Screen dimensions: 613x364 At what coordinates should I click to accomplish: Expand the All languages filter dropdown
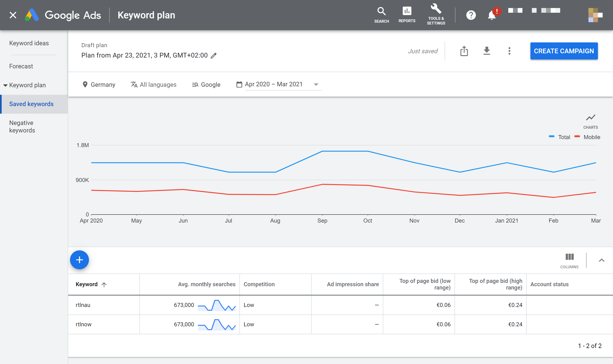coord(154,84)
